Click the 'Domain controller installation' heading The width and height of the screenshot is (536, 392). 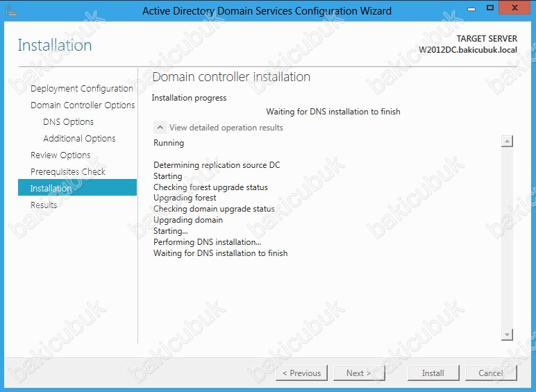tap(231, 77)
